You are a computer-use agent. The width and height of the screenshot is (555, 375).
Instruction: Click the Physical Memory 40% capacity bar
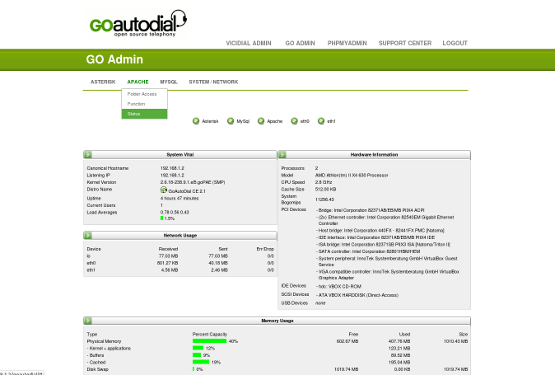tap(210, 341)
